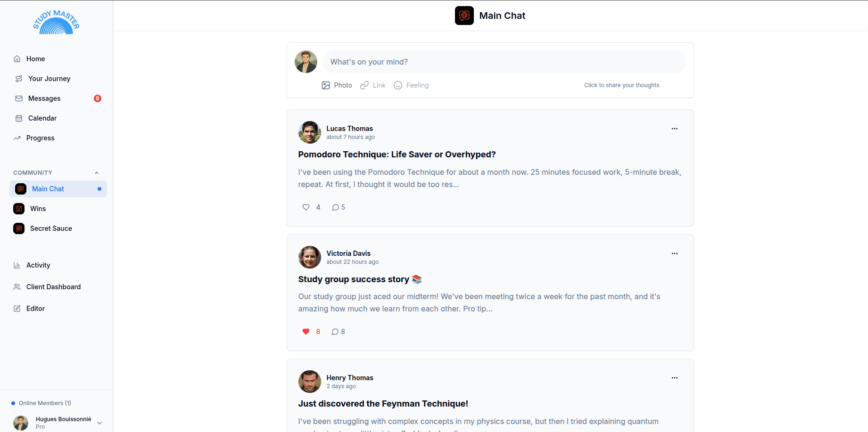
Task: Unlike Victoria Davis's study group post
Action: pyautogui.click(x=306, y=331)
